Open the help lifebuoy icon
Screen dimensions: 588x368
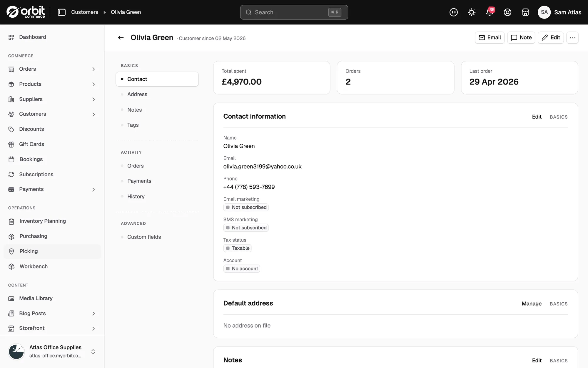pyautogui.click(x=507, y=12)
